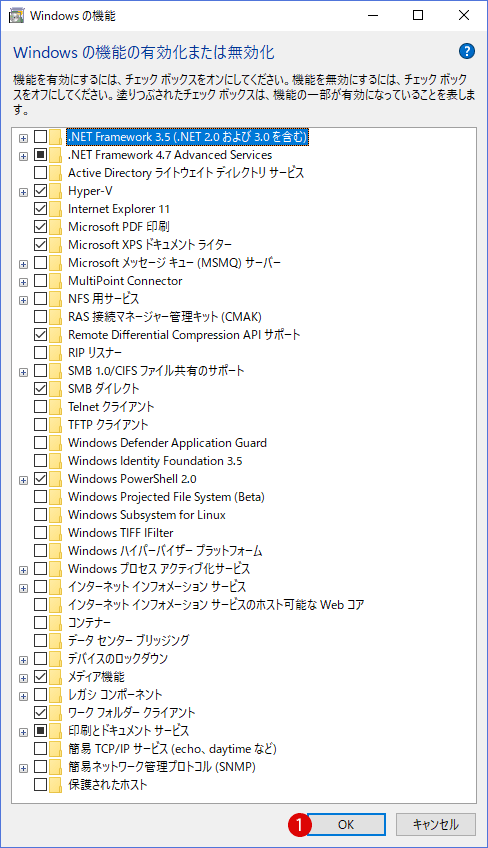Check Windows Projected File System (Beta) checkbox
Screen dimensions: 488x848
point(40,496)
